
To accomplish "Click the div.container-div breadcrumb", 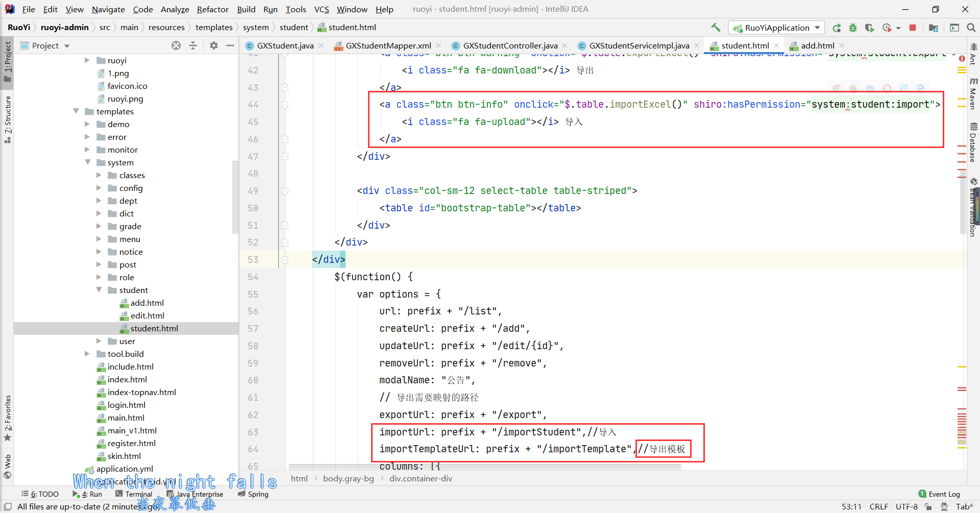I will (421, 479).
